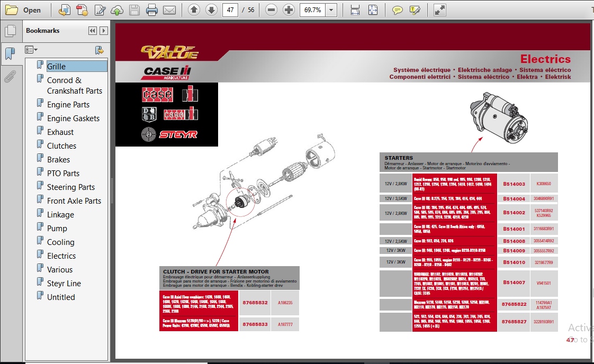The height and width of the screenshot is (364, 594).
Task: Open the Linkage bookmark
Action: point(60,215)
